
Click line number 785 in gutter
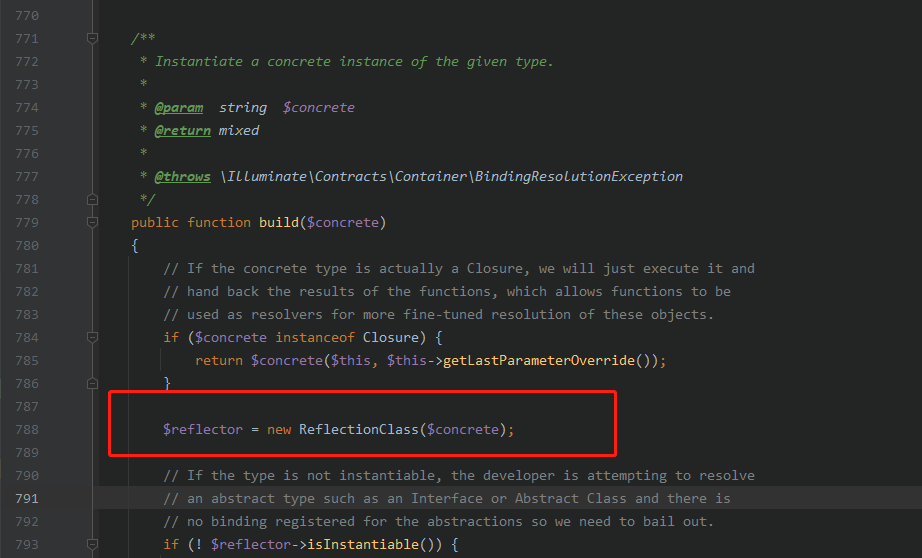(27, 360)
